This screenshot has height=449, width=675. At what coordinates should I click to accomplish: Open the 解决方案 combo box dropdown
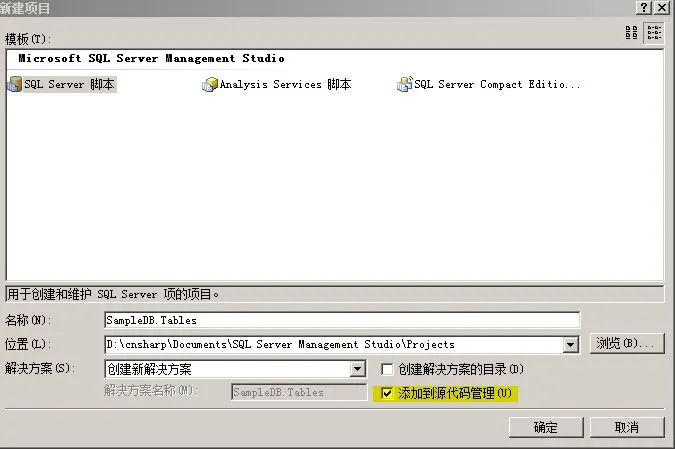coord(357,369)
